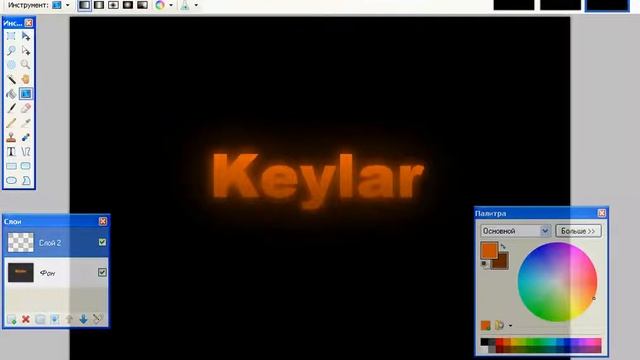The image size is (640, 360).
Task: Reset colors to black and white
Action: click(484, 264)
